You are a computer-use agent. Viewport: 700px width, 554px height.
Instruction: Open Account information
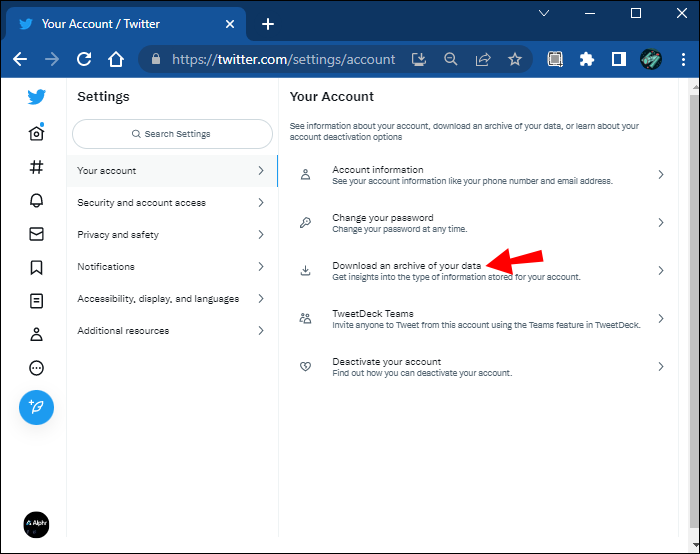pos(479,175)
